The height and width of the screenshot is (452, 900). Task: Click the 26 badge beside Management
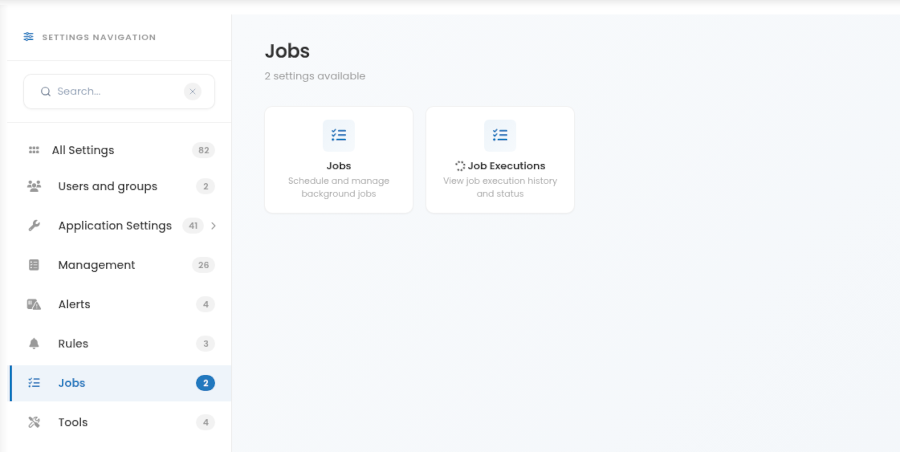tap(203, 265)
